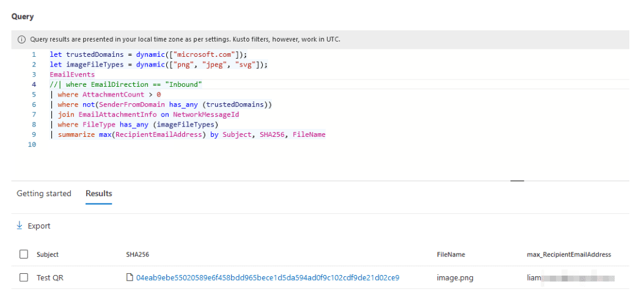Switch to the Getting started tab
644x308 pixels.
[44, 194]
